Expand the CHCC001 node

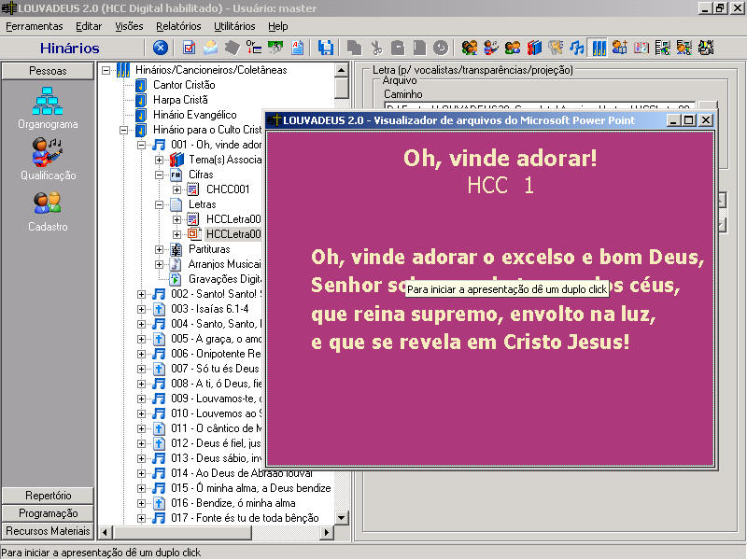click(x=176, y=189)
